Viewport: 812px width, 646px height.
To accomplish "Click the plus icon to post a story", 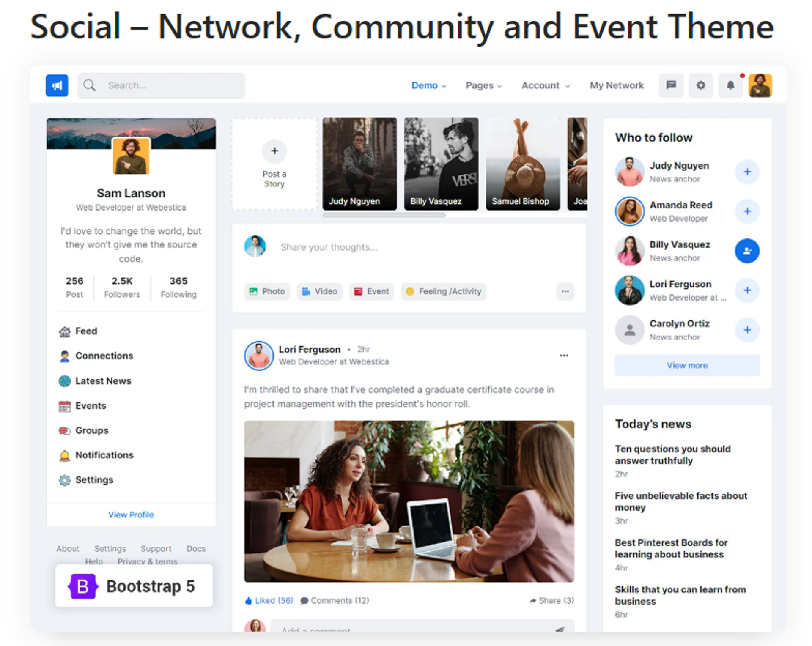I will 274,151.
